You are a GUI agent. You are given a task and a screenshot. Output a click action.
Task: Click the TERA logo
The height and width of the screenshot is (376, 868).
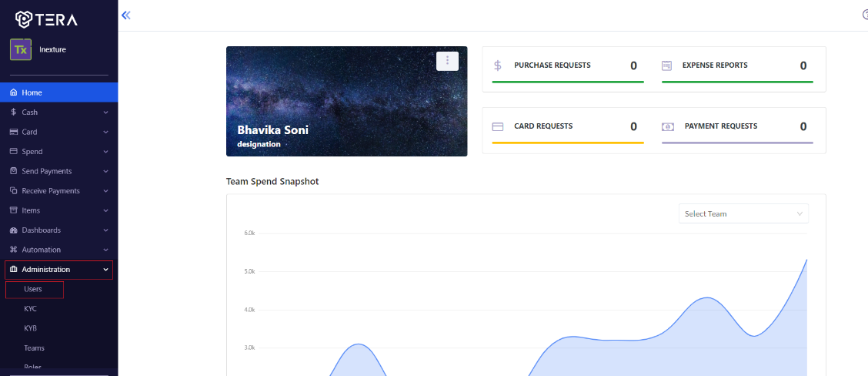[46, 19]
